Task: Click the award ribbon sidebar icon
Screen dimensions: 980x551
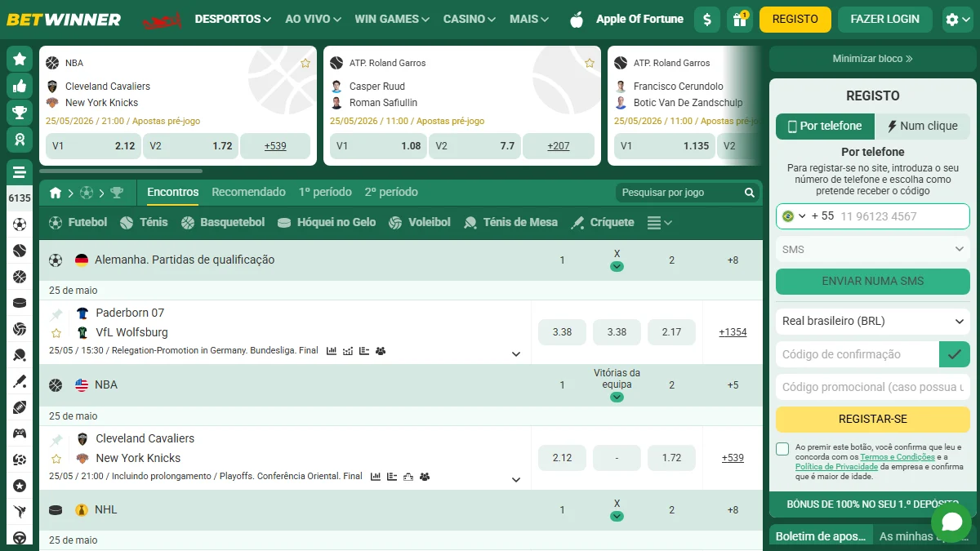Action: point(20,140)
